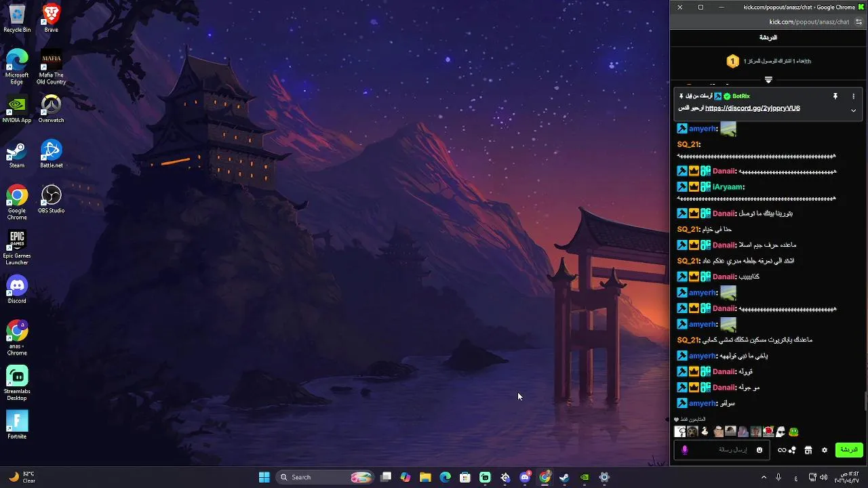Show hidden system tray icons

[764, 477]
